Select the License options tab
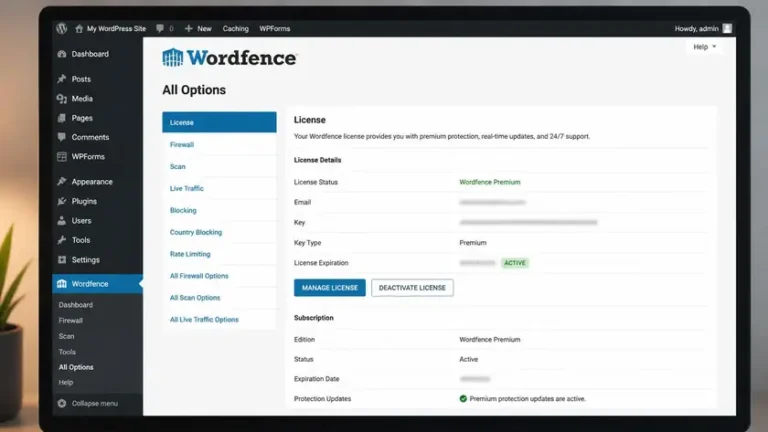Image resolution: width=768 pixels, height=432 pixels. tap(219, 122)
